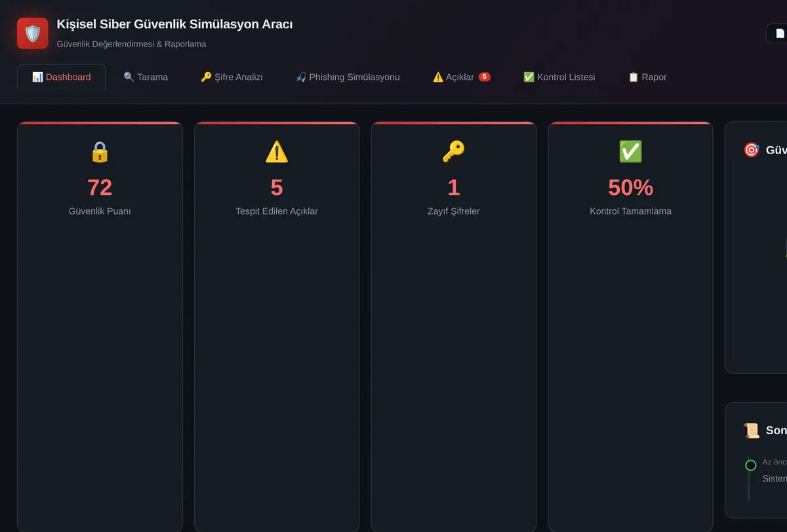Click the value 5 above Tespit Edilen Açıklar
787x532 pixels.
pyautogui.click(x=277, y=188)
